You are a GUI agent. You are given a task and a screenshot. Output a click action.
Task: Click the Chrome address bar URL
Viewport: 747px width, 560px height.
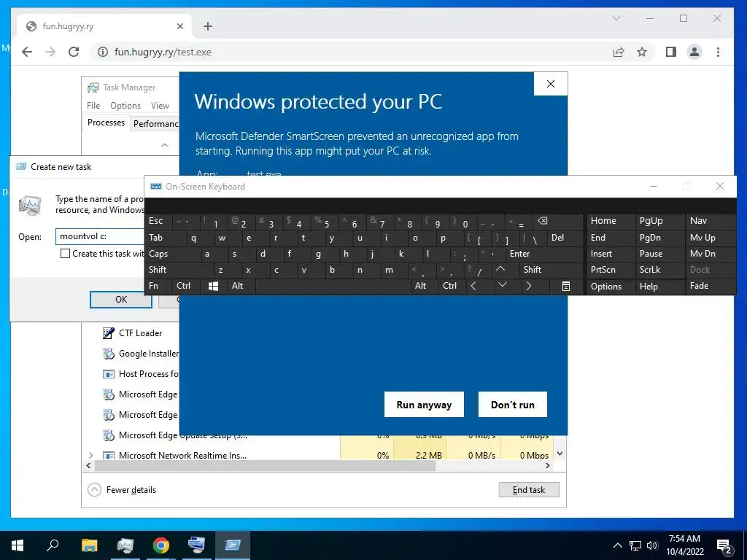click(163, 52)
